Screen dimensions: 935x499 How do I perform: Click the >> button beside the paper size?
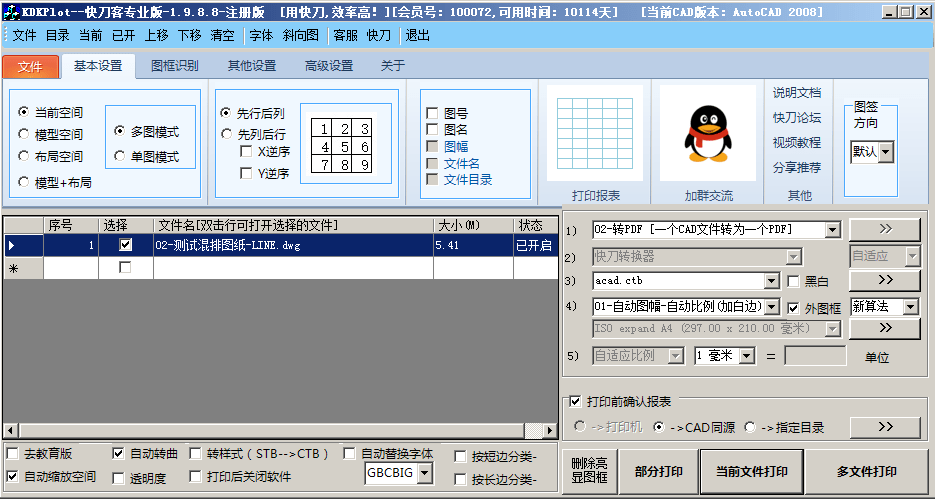[885, 327]
